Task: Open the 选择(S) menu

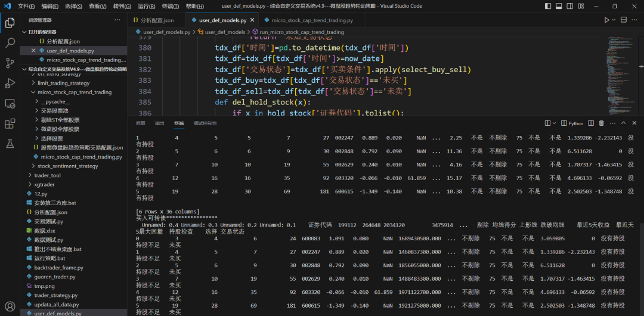Action: [x=73, y=6]
